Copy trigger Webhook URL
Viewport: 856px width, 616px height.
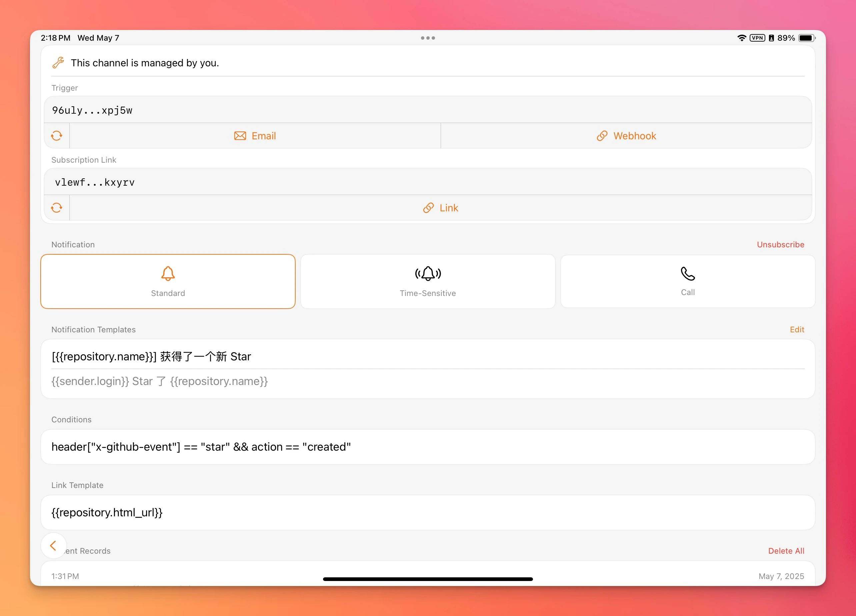(x=627, y=136)
